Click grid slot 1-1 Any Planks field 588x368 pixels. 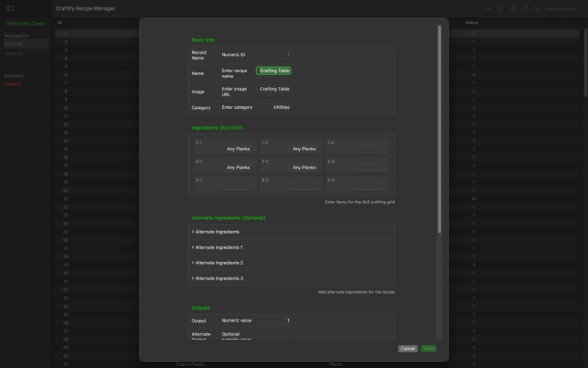(237, 149)
